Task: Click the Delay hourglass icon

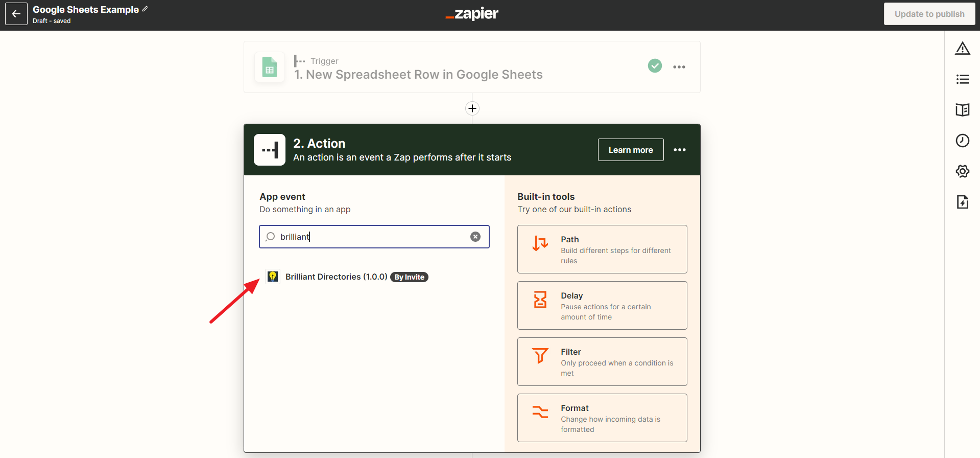Action: pyautogui.click(x=540, y=300)
